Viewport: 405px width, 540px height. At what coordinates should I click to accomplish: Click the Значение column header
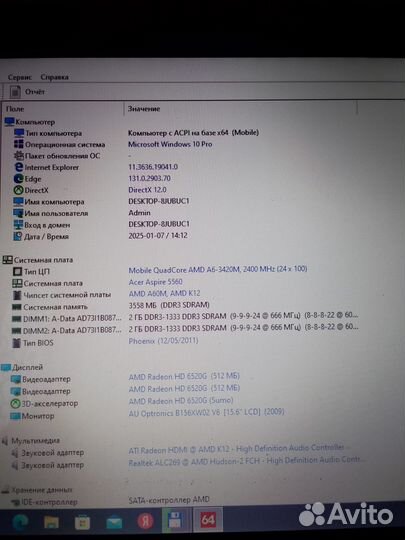click(x=144, y=109)
